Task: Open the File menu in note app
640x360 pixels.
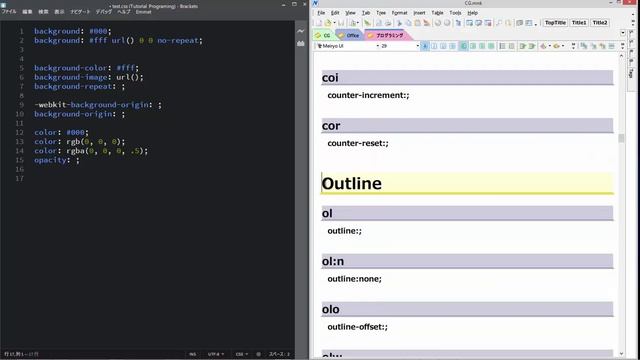Action: (321, 13)
